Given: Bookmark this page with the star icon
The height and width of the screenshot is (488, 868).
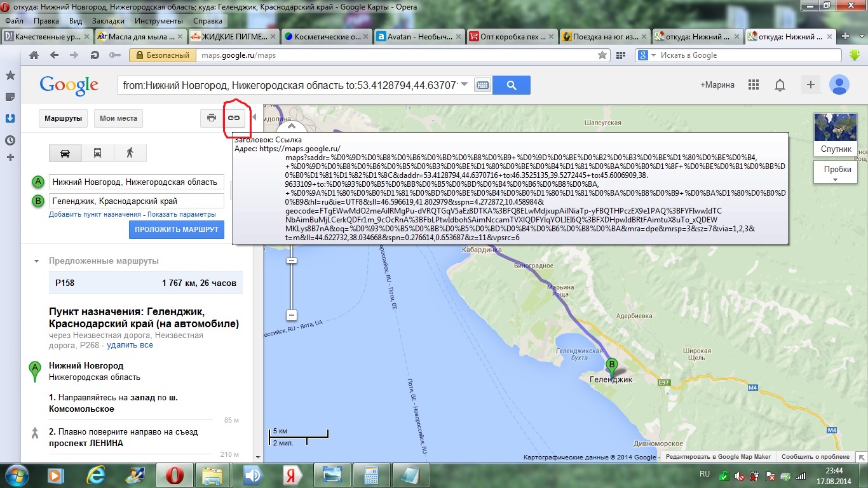Looking at the screenshot, I should tap(602, 55).
